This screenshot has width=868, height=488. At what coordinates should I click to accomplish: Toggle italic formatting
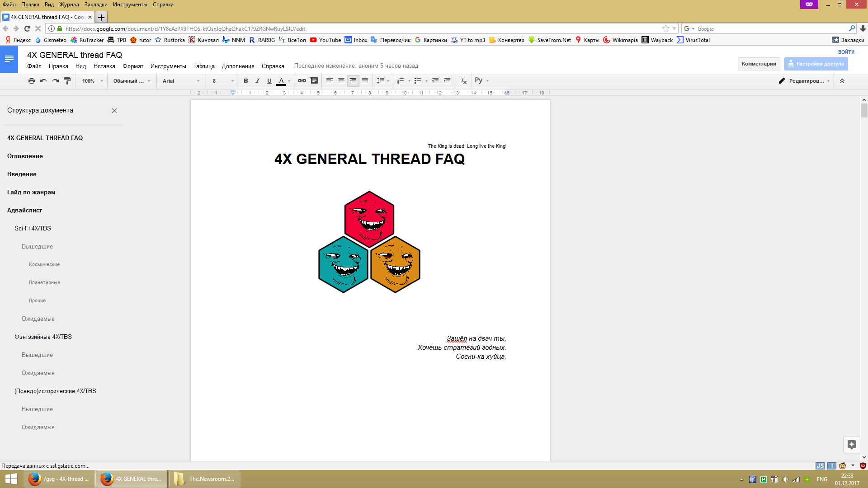pos(258,81)
